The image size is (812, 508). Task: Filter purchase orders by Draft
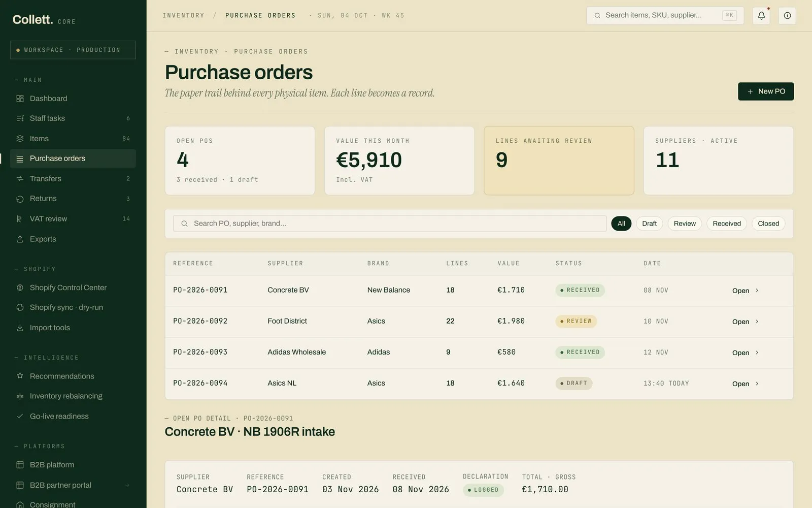tap(649, 224)
